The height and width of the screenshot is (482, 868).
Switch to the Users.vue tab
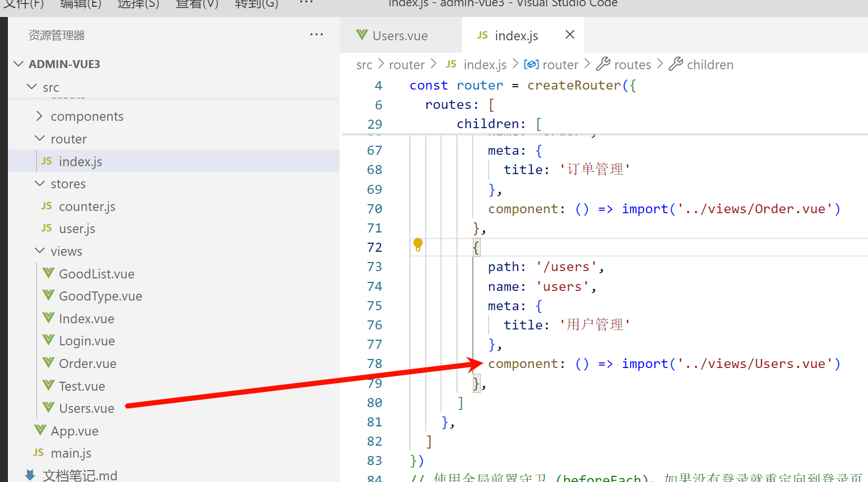click(400, 36)
